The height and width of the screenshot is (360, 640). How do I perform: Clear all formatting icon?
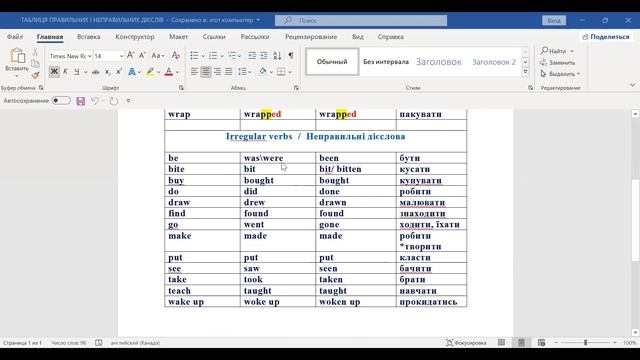176,56
